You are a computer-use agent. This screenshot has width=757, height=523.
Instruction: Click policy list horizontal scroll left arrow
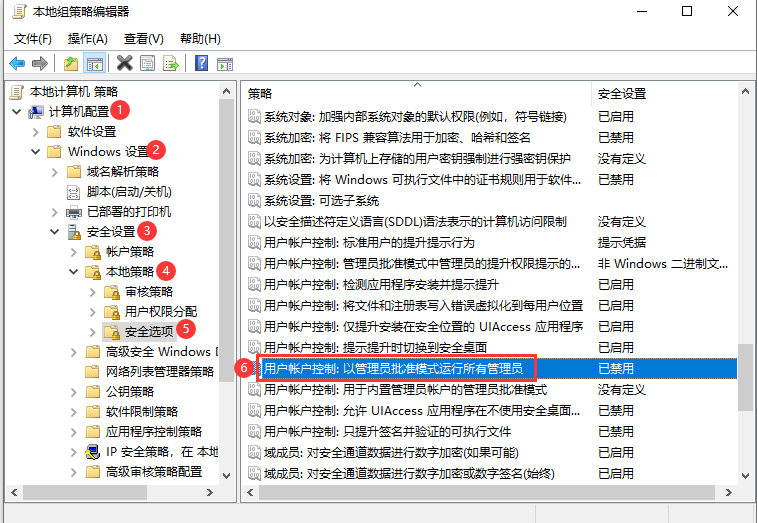tap(250, 493)
